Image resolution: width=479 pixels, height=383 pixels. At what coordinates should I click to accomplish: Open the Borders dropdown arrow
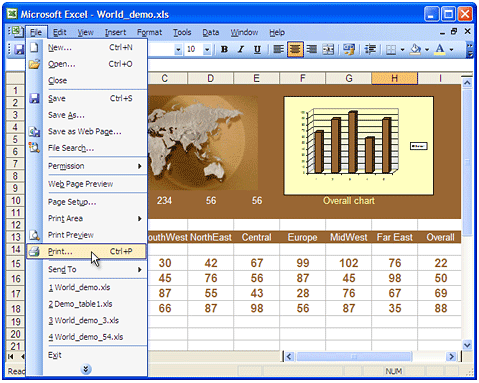402,50
